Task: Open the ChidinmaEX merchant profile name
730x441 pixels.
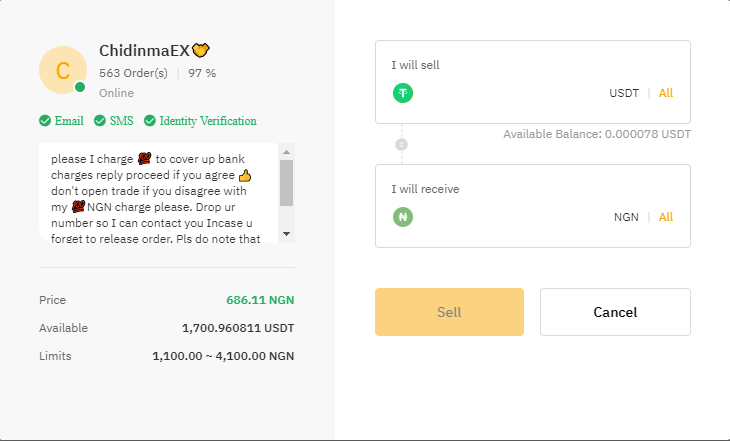Action: (143, 50)
